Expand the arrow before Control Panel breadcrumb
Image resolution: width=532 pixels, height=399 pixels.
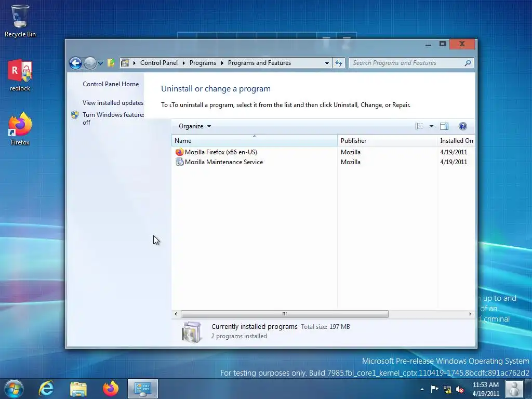[135, 63]
